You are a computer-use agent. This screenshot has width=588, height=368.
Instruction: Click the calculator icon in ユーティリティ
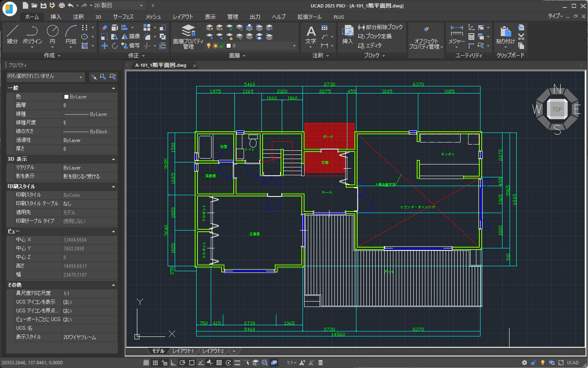(x=471, y=37)
